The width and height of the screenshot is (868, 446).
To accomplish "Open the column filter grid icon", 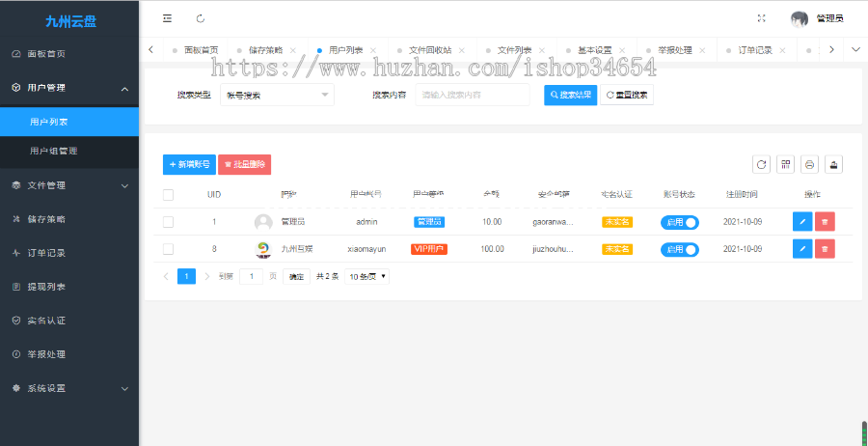I will tap(785, 164).
